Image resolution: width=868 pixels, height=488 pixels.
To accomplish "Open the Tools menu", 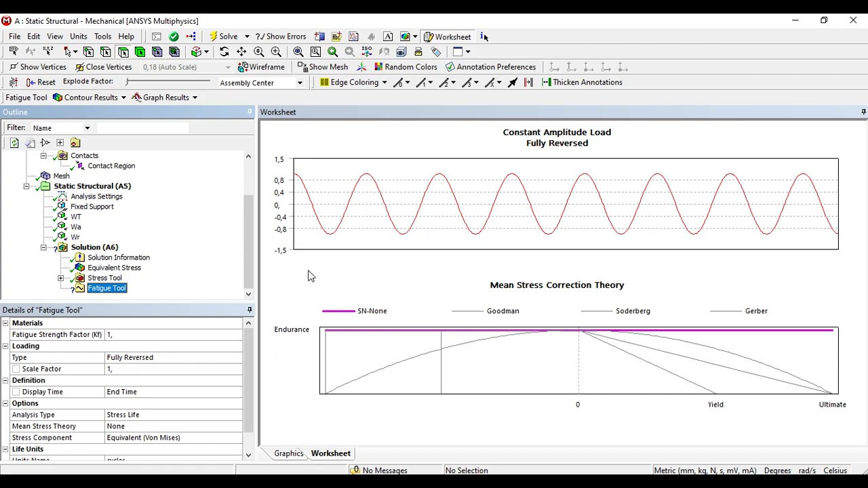I will [x=102, y=37].
